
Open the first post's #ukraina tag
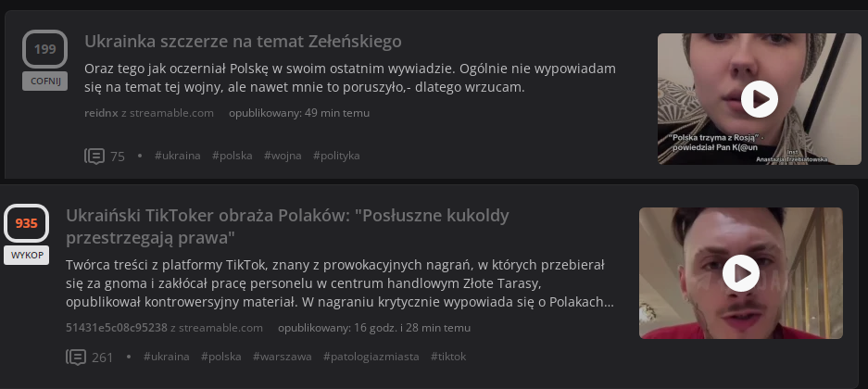pyautogui.click(x=178, y=156)
